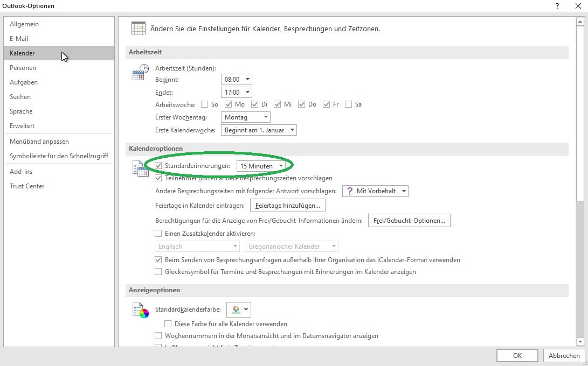The height and width of the screenshot is (366, 588).
Task: Click the Abbrechen button
Action: [564, 356]
